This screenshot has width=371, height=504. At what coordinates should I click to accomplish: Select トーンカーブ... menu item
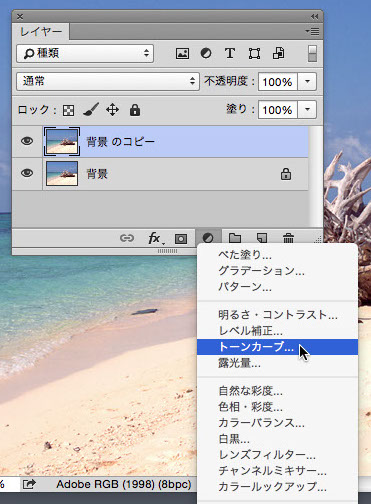coord(277,347)
